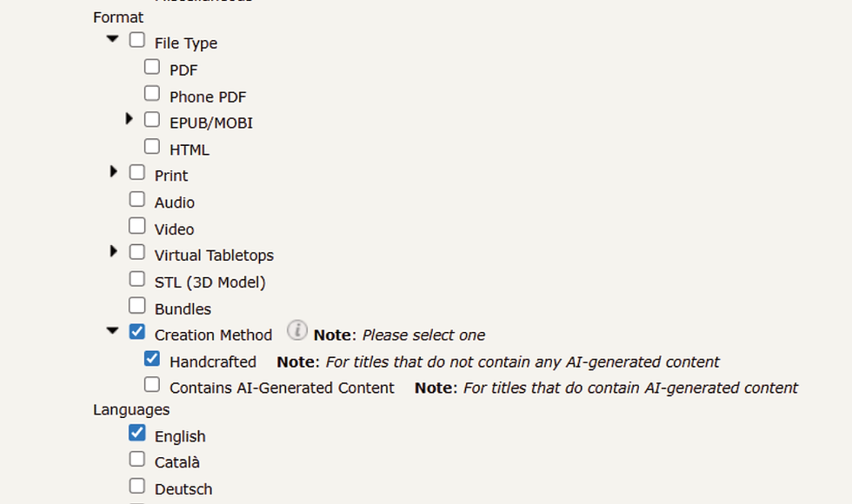This screenshot has width=852, height=504.
Task: Select the Català language checkbox
Action: click(137, 460)
